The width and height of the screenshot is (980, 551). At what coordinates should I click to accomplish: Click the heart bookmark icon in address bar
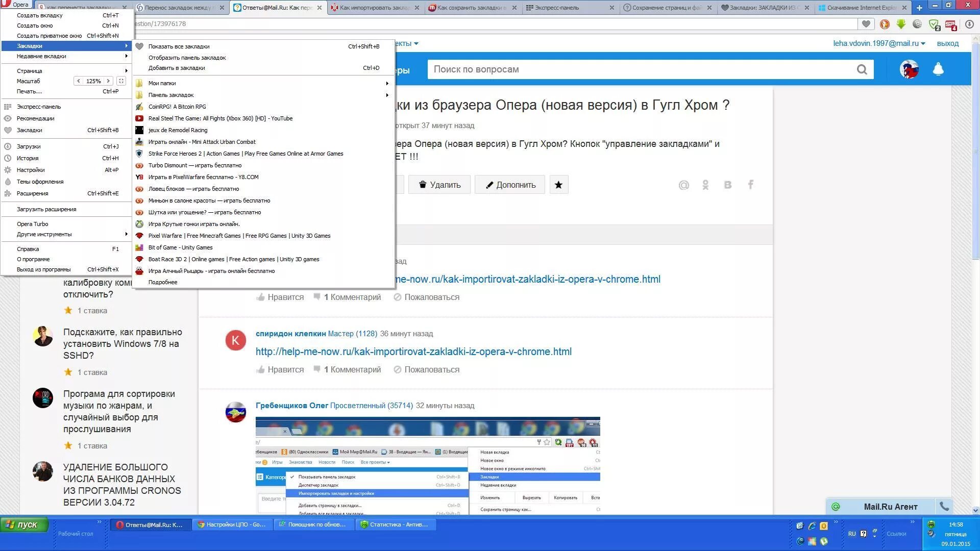tap(866, 24)
